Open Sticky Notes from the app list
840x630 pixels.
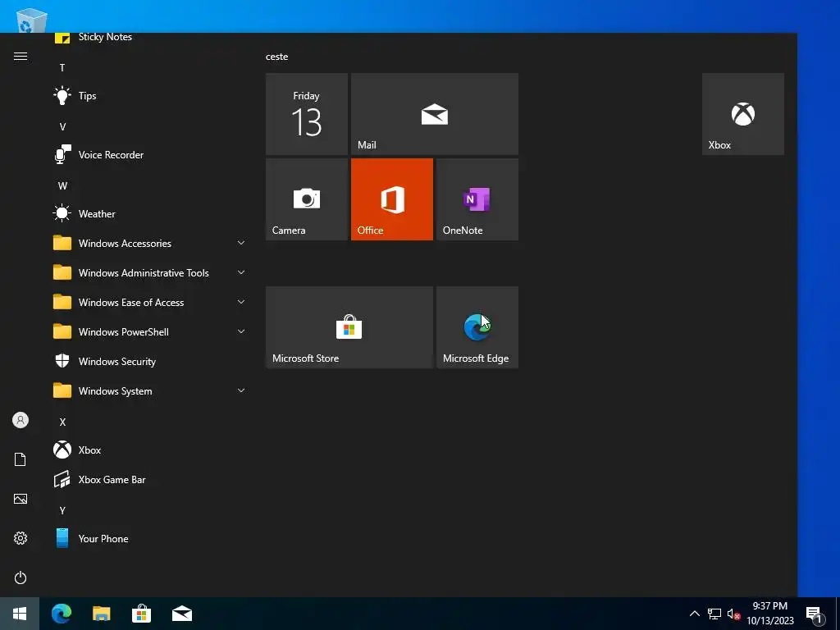pos(150,38)
